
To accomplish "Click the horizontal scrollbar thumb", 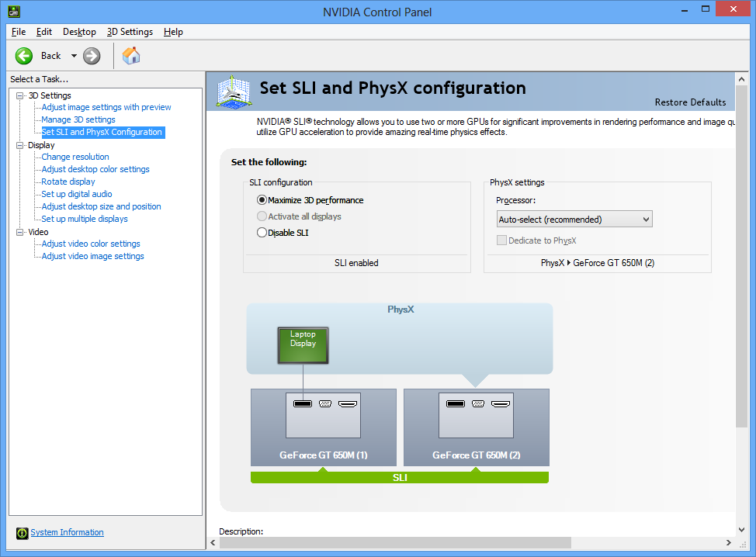I will point(395,542).
